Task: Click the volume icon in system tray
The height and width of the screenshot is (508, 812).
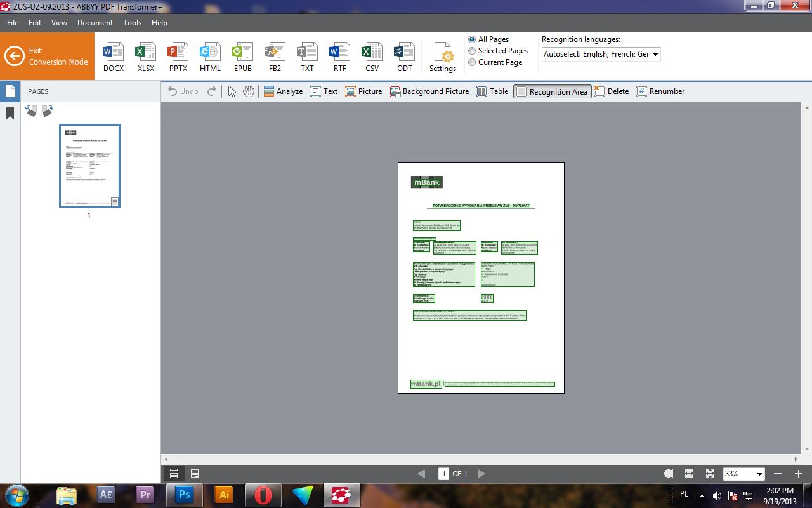Action: coord(717,495)
